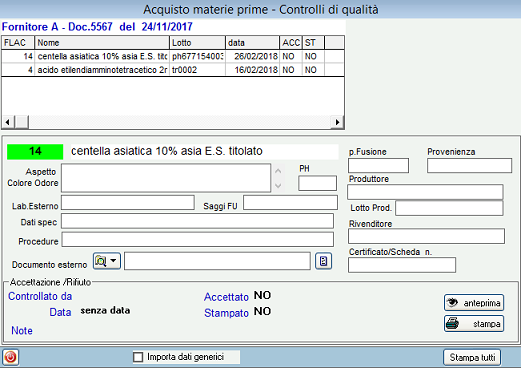
Task: Click the Rivenditore input field
Action: pyautogui.click(x=426, y=236)
